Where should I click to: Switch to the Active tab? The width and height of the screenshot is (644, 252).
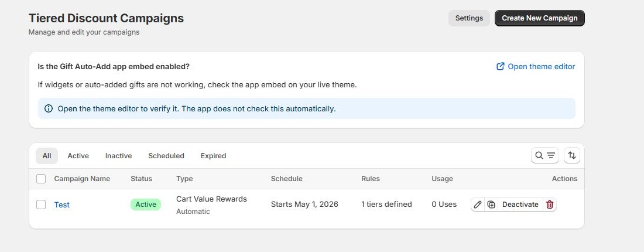coord(78,156)
